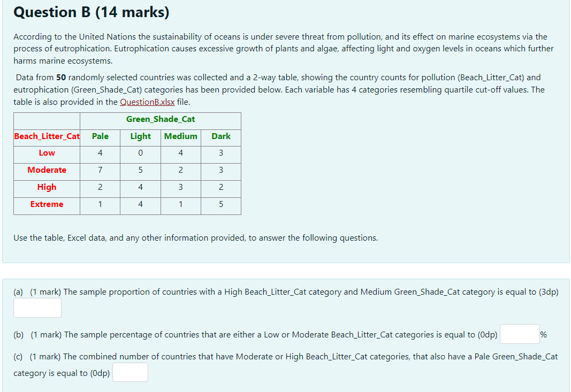This screenshot has width=571, height=392.
Task: Select the Green_Shade_Cat table header
Action: (x=161, y=119)
